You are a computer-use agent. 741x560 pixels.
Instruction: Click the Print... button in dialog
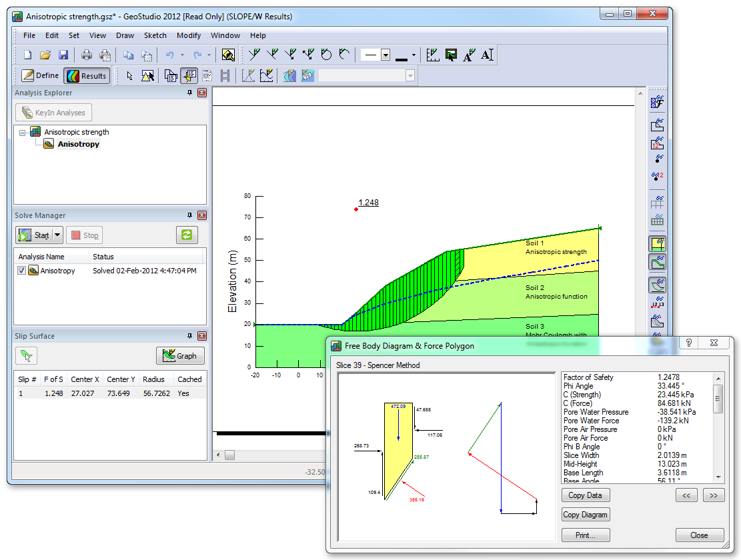(586, 535)
